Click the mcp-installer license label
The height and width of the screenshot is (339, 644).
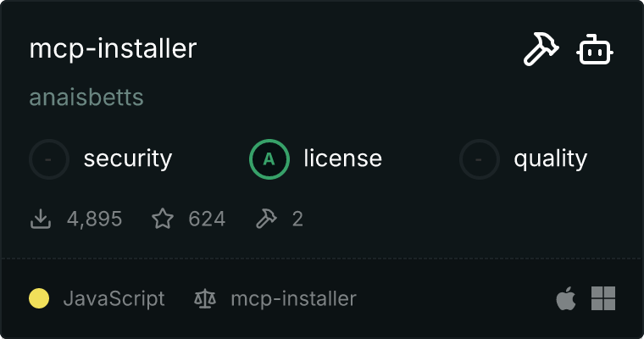(x=294, y=298)
